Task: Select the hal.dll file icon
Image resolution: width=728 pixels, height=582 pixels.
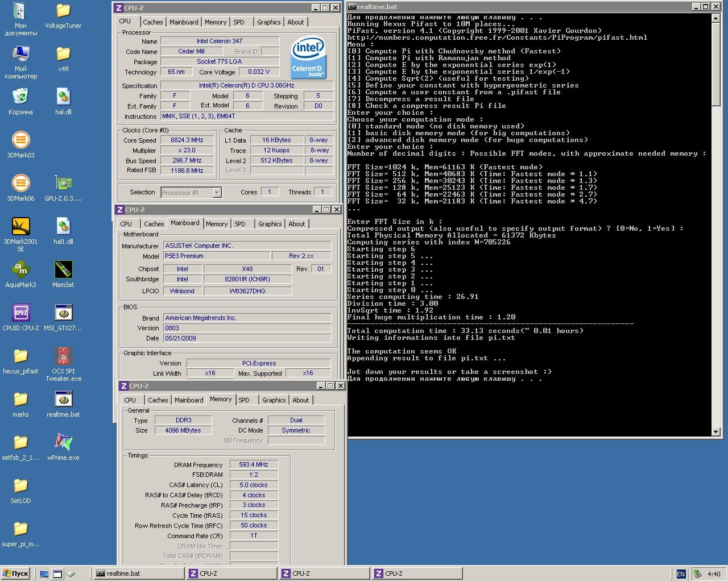Action: pyautogui.click(x=63, y=102)
